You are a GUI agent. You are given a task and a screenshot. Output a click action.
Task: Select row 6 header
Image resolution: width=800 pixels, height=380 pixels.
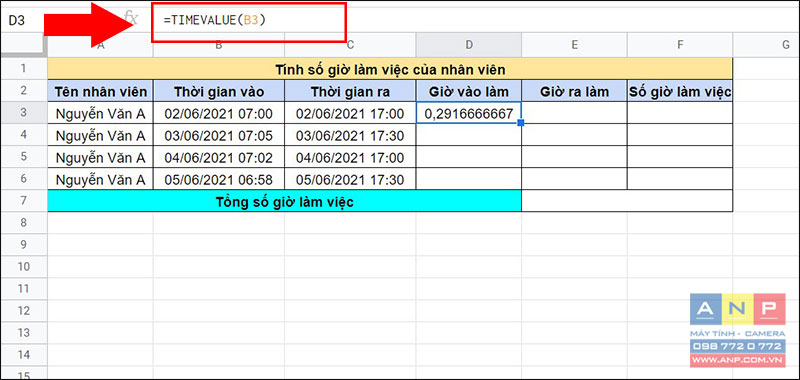pos(24,179)
